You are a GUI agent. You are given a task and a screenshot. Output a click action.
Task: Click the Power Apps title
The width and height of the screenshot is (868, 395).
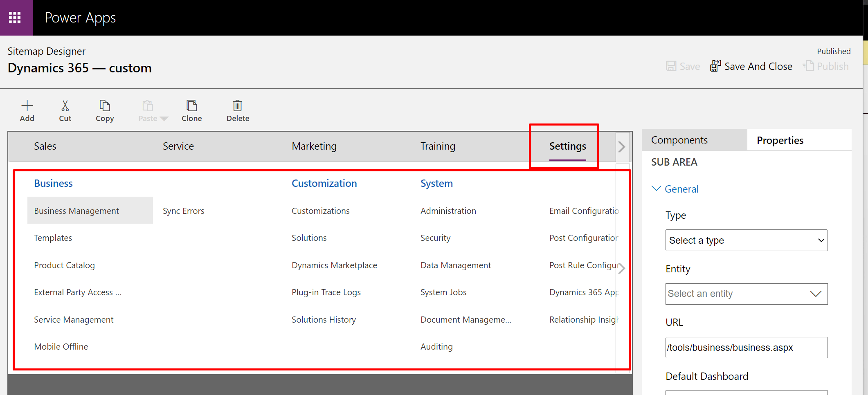80,18
